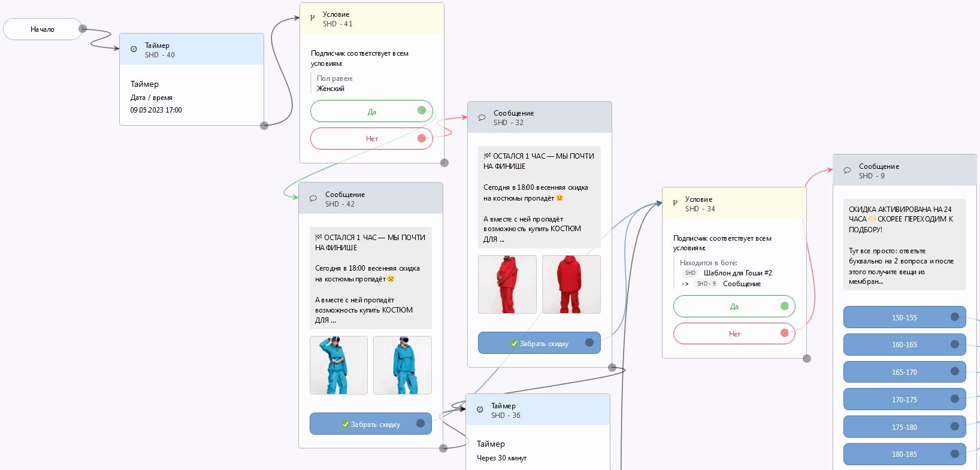Click the Начало start node

click(x=43, y=29)
